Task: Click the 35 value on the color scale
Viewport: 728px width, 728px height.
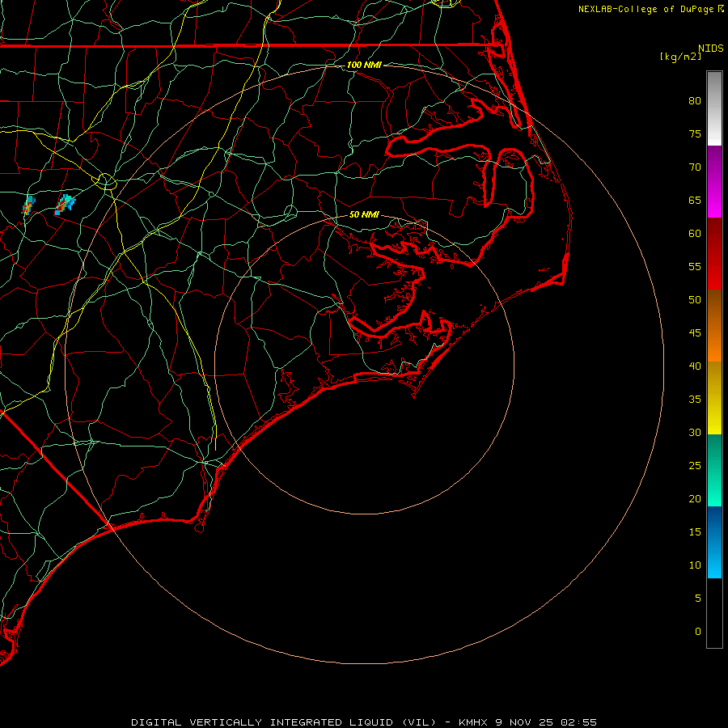Action: pos(695,400)
